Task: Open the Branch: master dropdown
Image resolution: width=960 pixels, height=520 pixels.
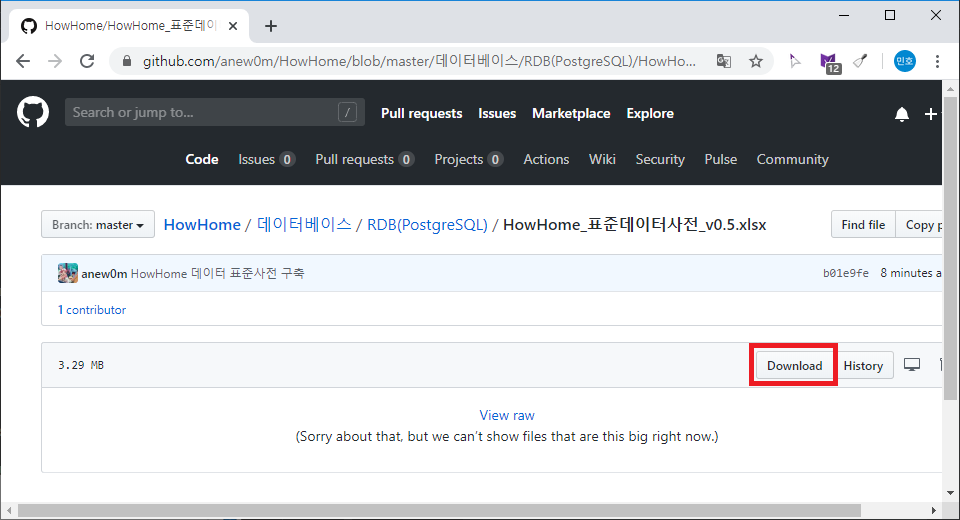Action: pyautogui.click(x=98, y=225)
